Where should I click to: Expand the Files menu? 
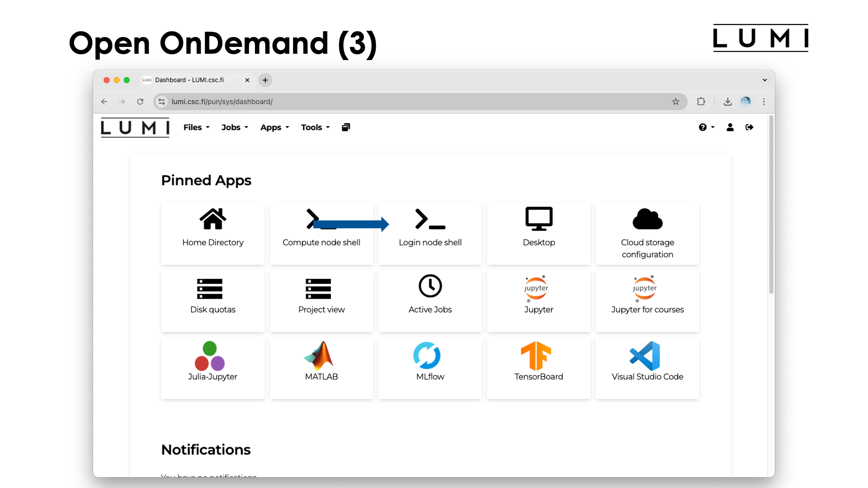point(196,127)
